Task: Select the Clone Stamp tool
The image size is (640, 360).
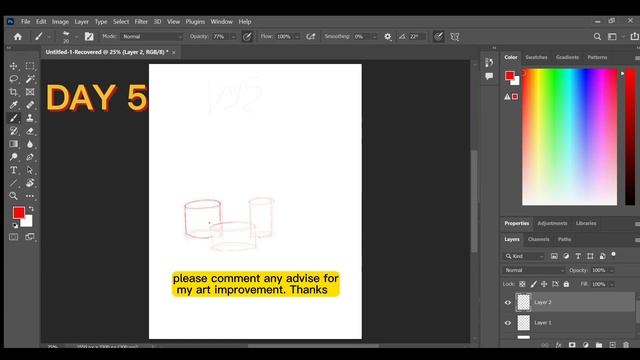Action: tap(30, 118)
